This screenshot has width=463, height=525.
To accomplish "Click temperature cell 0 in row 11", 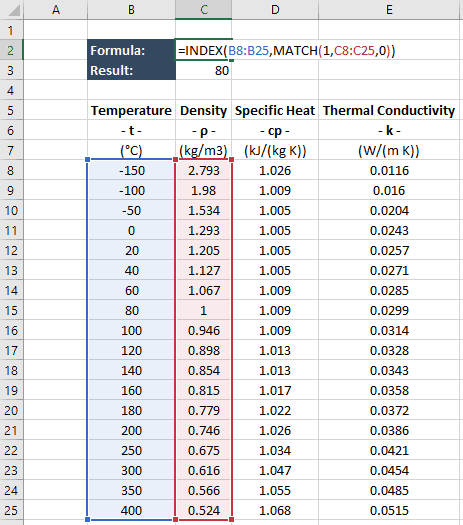I will [131, 230].
